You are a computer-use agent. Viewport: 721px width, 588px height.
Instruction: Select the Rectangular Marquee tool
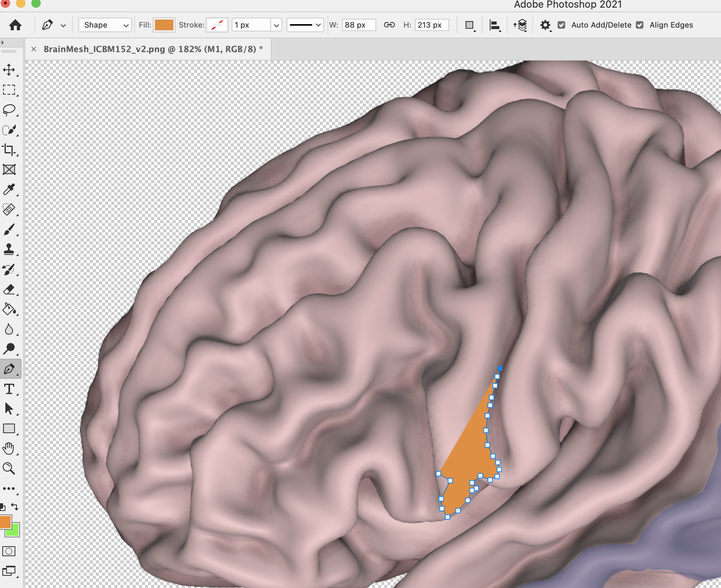point(9,90)
